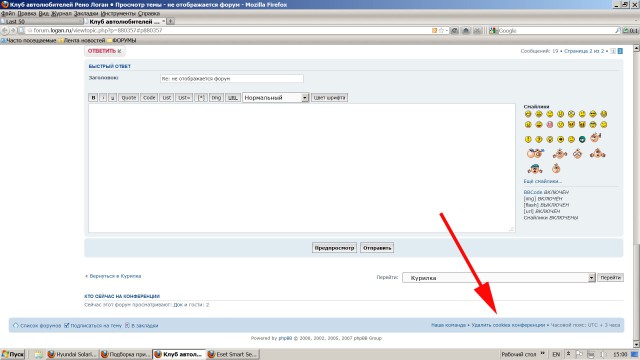Open a new tab with plus button
This screenshot has height=360, width=640.
click(171, 21)
